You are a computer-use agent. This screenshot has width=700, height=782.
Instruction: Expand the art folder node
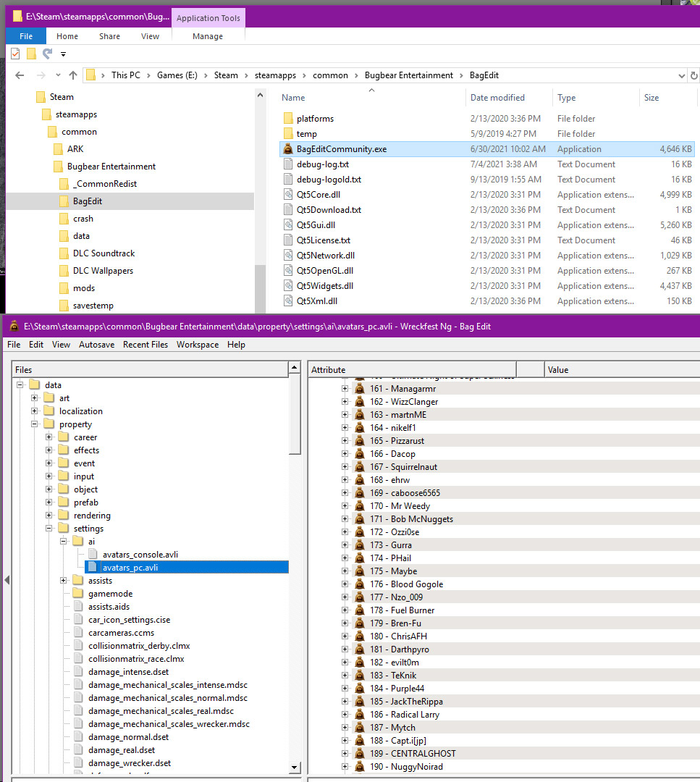[x=35, y=398]
